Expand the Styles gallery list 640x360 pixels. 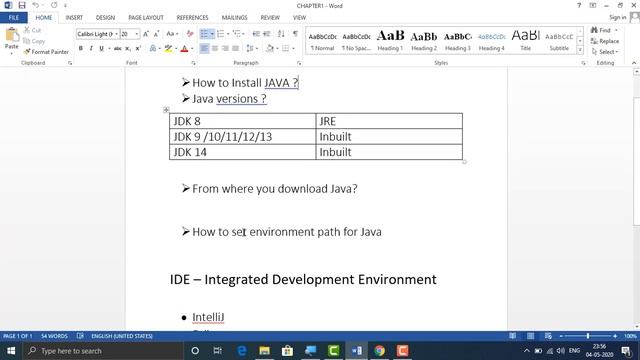coord(580,50)
